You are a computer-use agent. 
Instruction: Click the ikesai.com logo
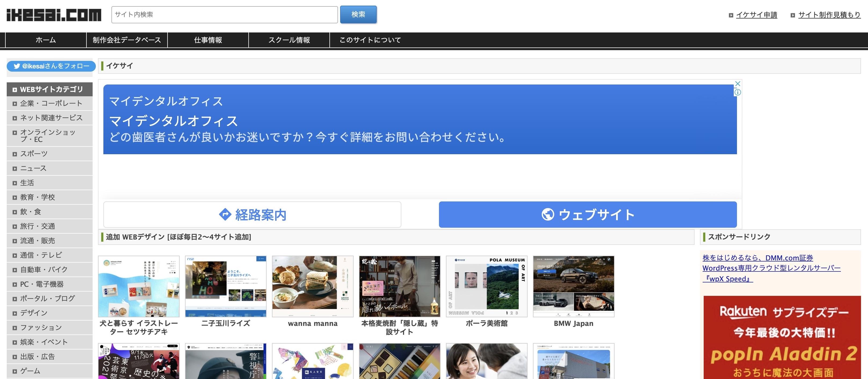54,15
